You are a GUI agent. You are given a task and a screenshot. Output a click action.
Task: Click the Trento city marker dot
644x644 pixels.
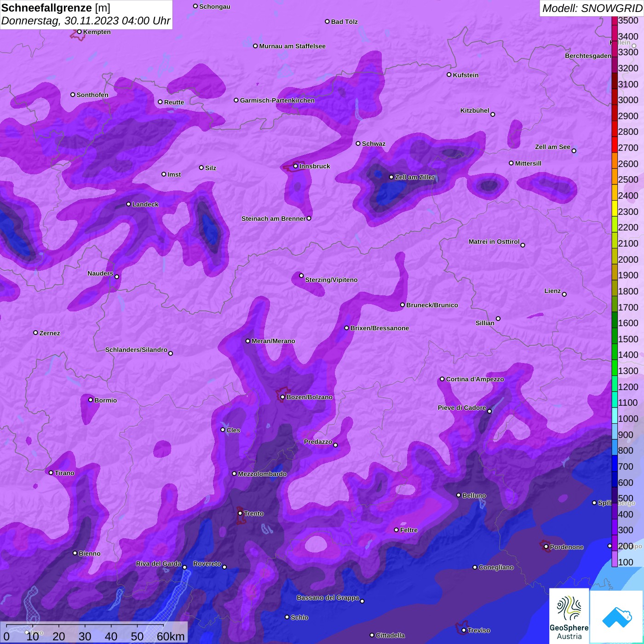click(240, 513)
